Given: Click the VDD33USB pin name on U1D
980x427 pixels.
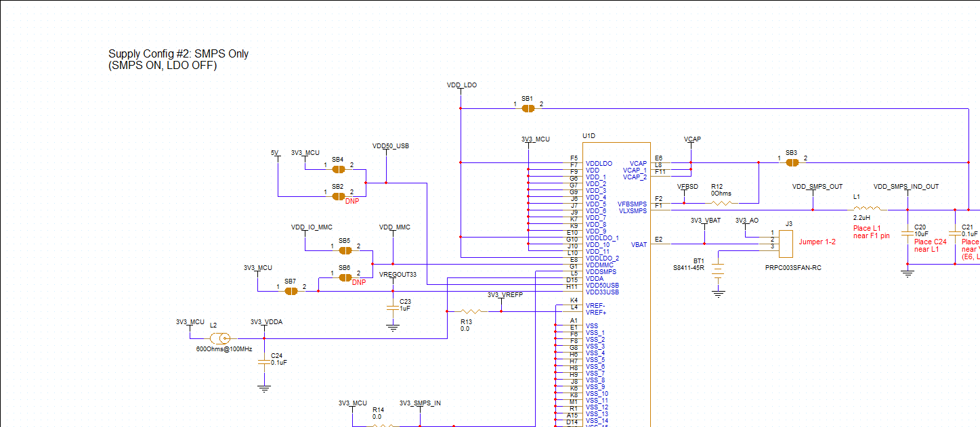Looking at the screenshot, I should tap(602, 292).
